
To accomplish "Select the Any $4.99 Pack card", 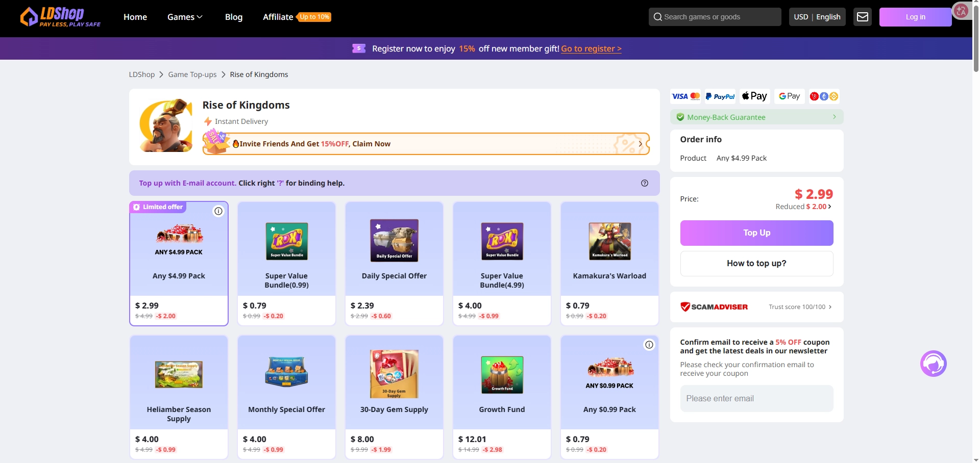I will pos(179,264).
